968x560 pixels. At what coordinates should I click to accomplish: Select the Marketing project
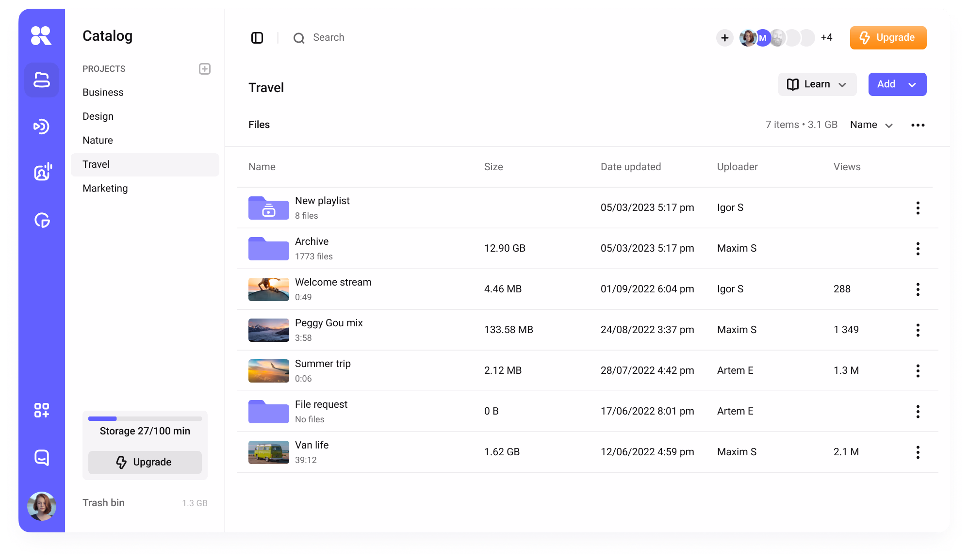pos(105,188)
